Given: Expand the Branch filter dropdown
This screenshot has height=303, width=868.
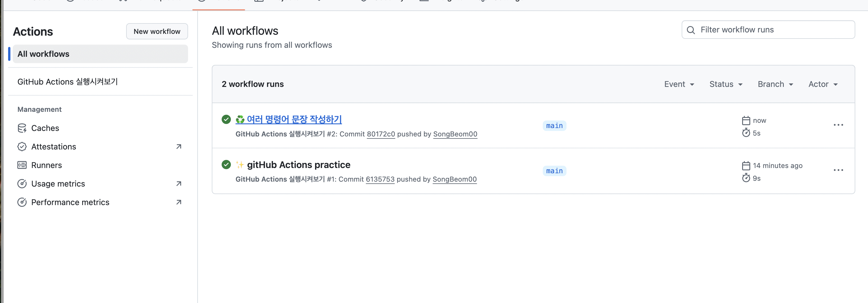Looking at the screenshot, I should (x=775, y=84).
